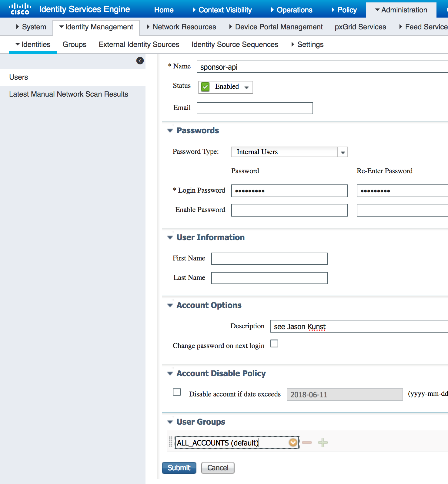448x484 pixels.
Task: Click the Last Name field
Action: coord(269,278)
